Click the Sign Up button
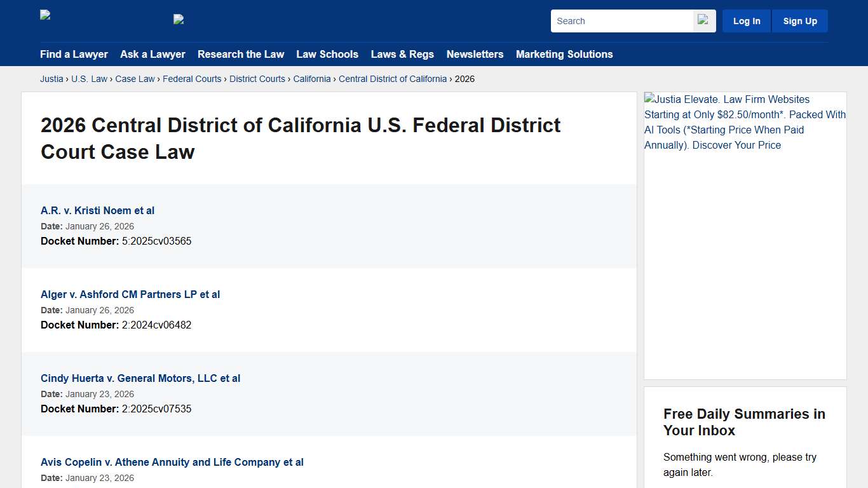Viewport: 868px width, 488px height. click(x=799, y=20)
